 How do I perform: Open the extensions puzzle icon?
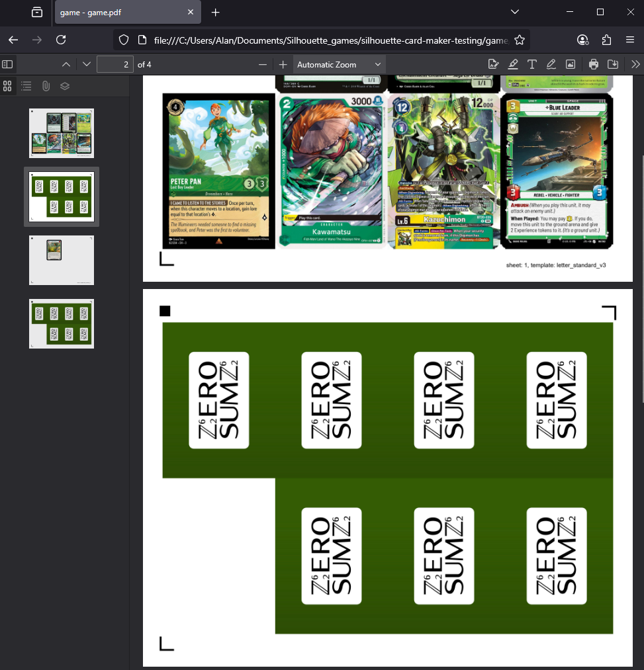click(x=606, y=40)
